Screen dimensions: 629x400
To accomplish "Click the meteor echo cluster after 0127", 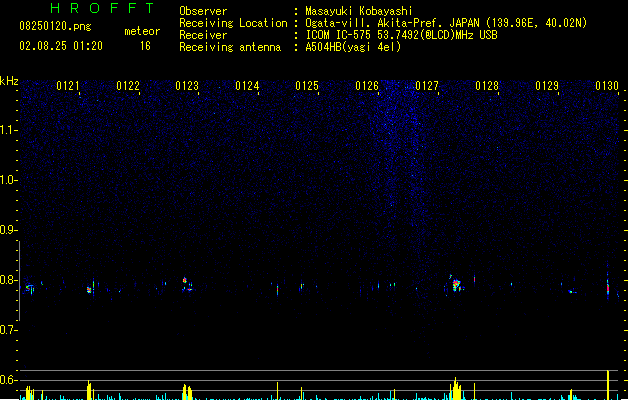I will (455, 284).
